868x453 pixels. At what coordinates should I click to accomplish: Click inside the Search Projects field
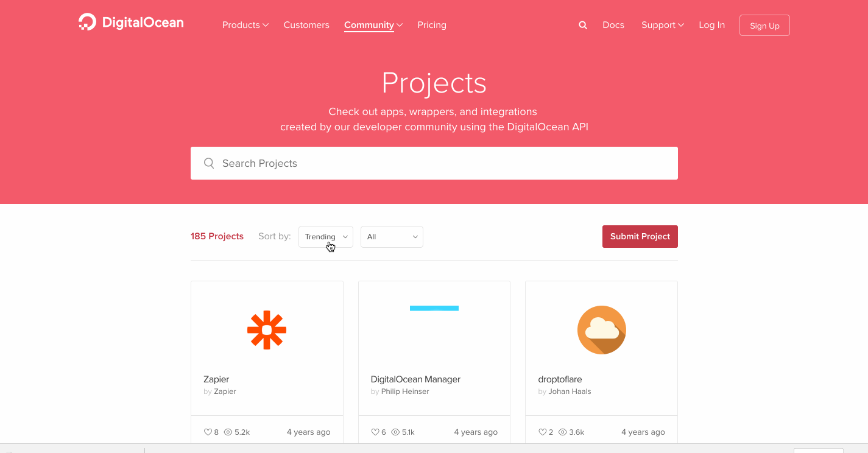click(x=434, y=163)
